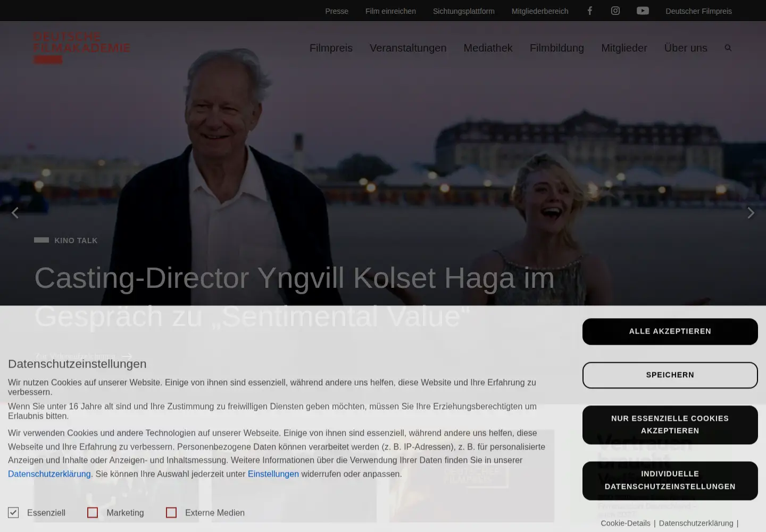Open the Über uns menu
Image resolution: width=766 pixels, height=532 pixels.
pos(686,48)
